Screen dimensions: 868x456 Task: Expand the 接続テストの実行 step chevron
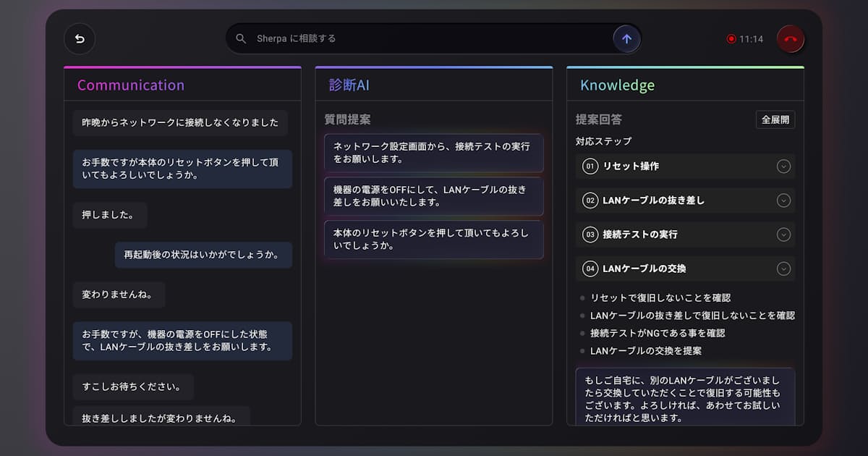click(783, 235)
